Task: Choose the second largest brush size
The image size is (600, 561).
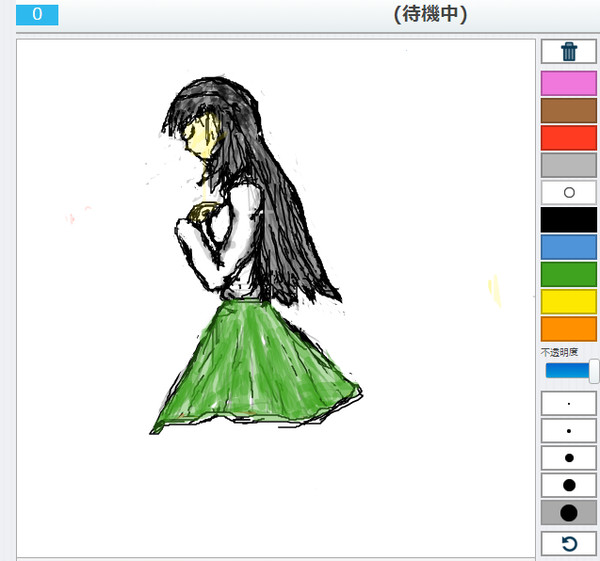Action: pos(569,485)
